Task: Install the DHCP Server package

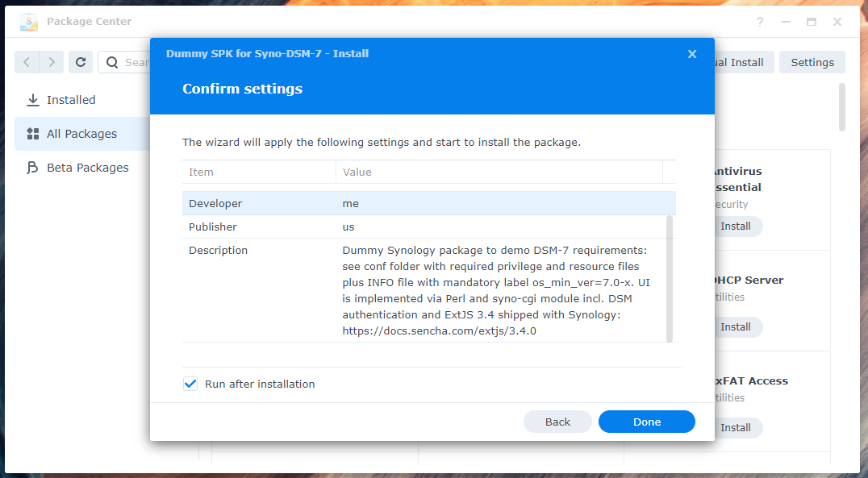Action: point(738,327)
